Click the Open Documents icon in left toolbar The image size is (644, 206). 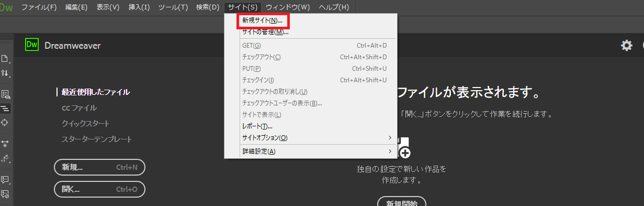(5, 59)
